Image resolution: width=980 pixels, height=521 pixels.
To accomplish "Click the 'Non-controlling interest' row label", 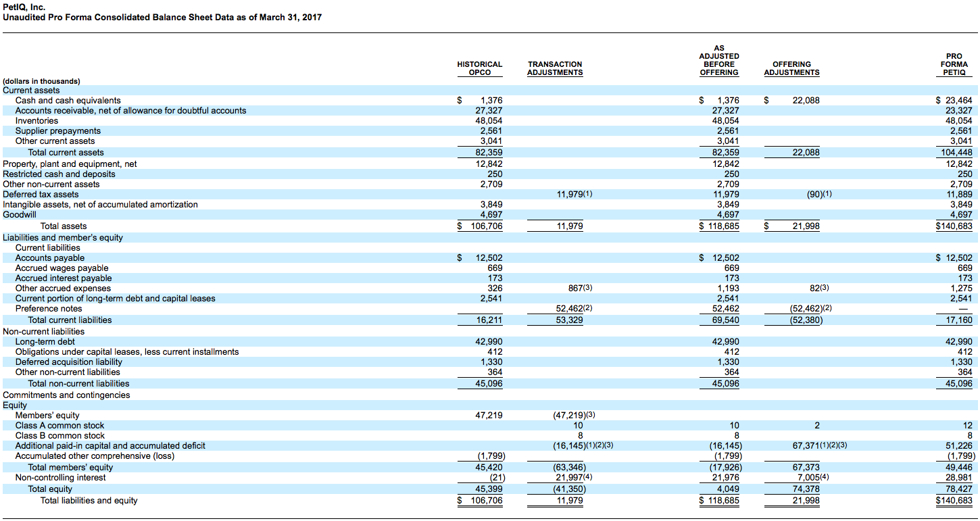I will tap(60, 477).
